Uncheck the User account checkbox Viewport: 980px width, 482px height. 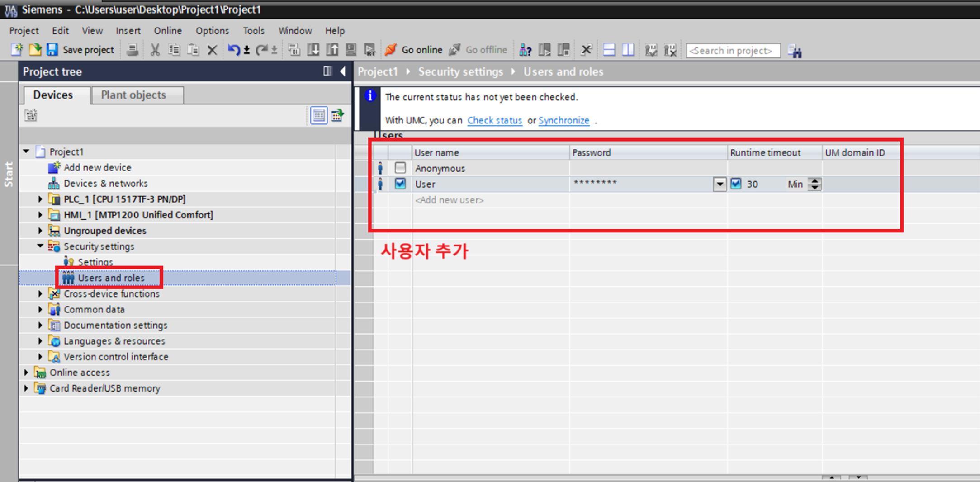point(400,184)
